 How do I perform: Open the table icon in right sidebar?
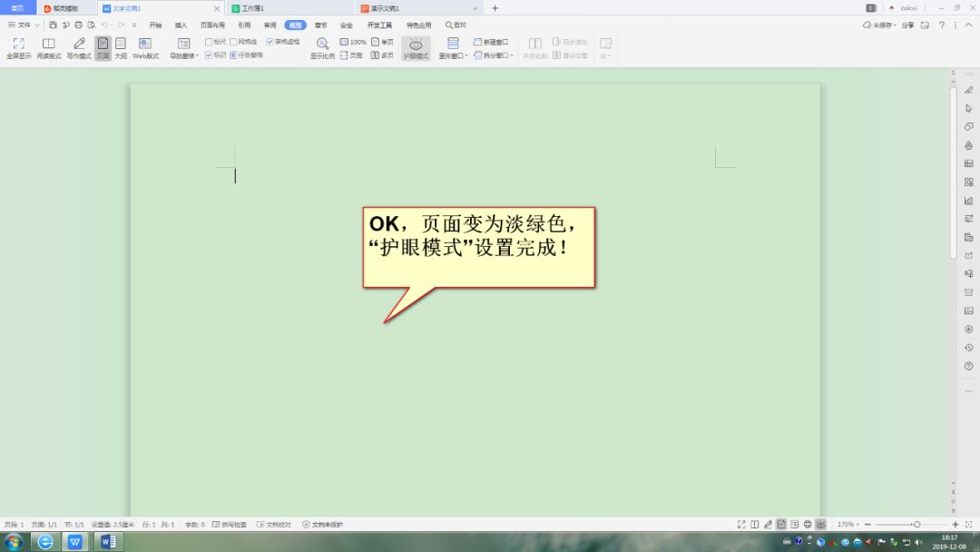click(x=969, y=163)
